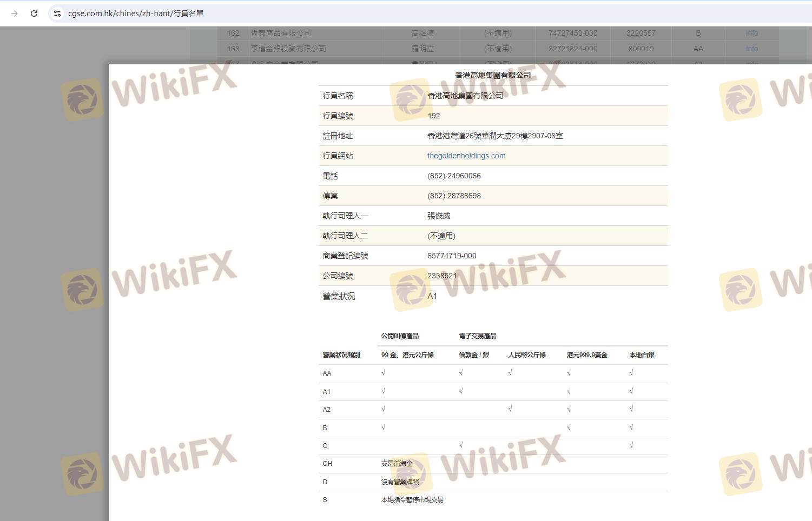The height and width of the screenshot is (521, 812).
Task: Select fax number (852) 28788698
Action: (x=454, y=196)
